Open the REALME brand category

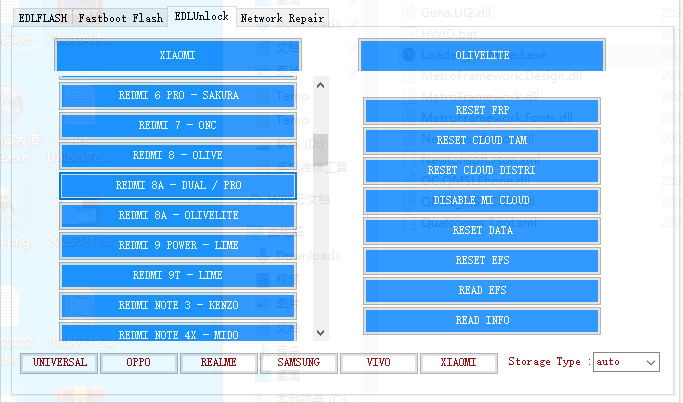click(219, 363)
